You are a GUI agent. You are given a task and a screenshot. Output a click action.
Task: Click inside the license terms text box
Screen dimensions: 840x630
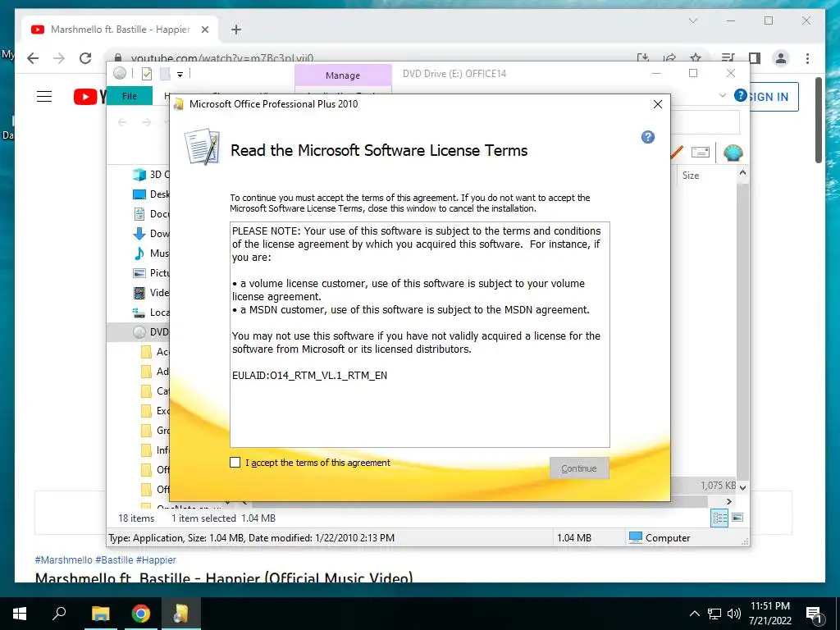tap(419, 335)
